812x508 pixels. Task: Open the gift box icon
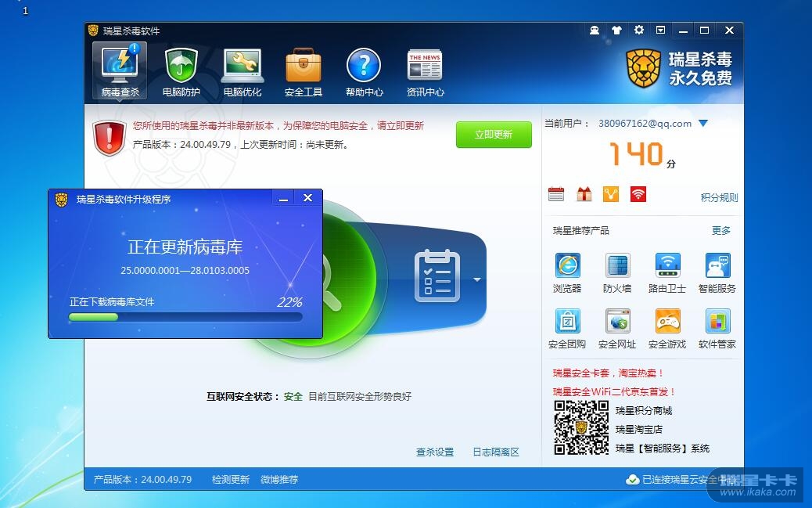[x=584, y=194]
